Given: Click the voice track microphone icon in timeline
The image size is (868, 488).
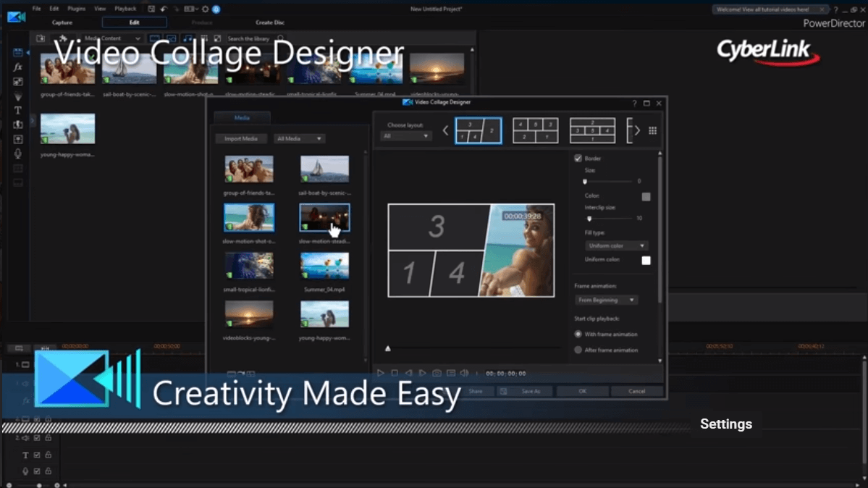Looking at the screenshot, I should point(25,471).
